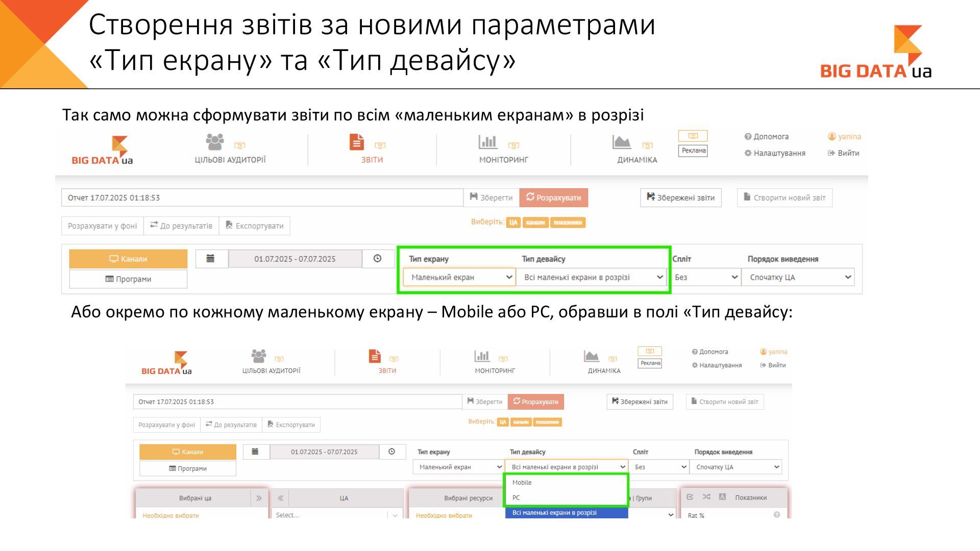The height and width of the screenshot is (551, 980).
Task: Switch to ДИНАМІКА tab label in lower screenshot
Action: [x=604, y=371]
